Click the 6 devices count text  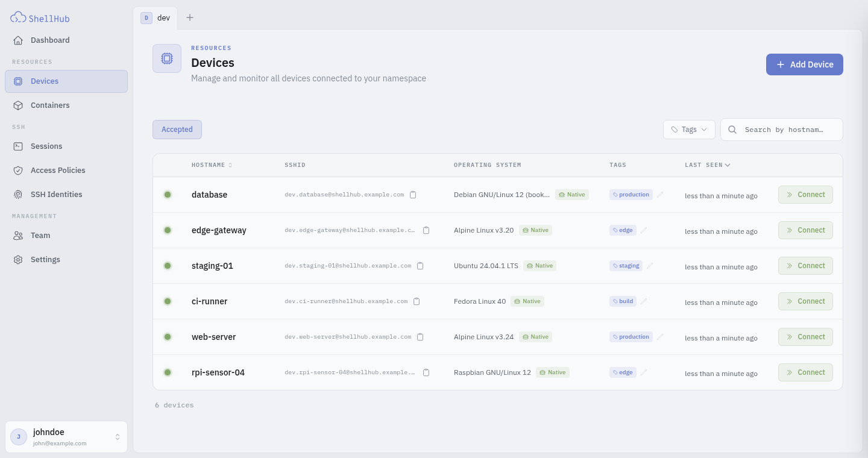[174, 405]
